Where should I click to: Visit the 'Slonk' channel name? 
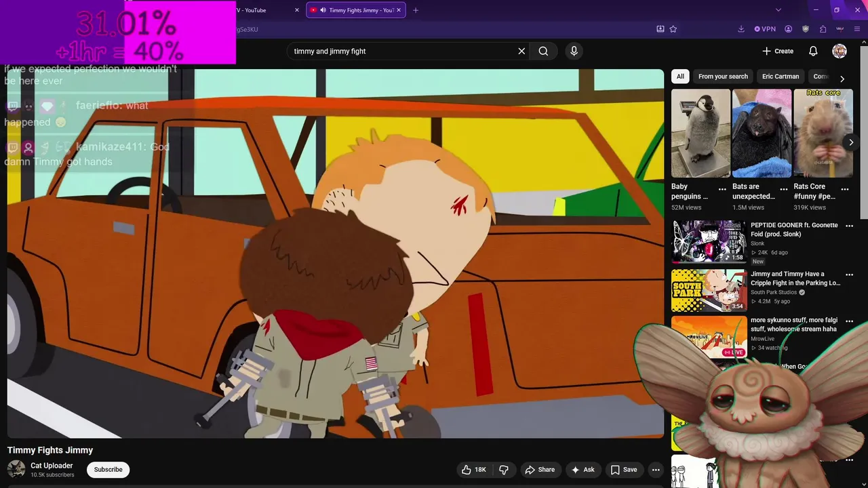click(757, 243)
